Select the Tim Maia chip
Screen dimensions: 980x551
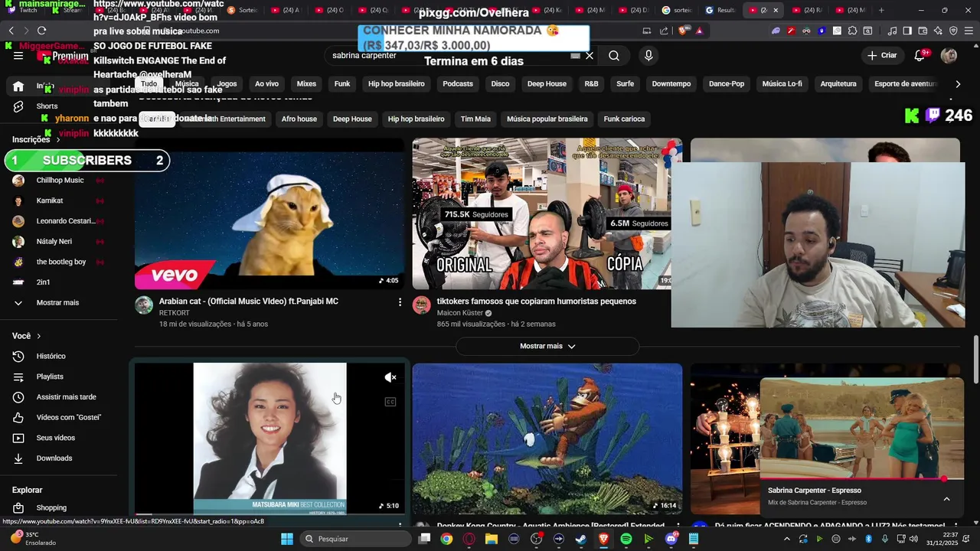tap(475, 119)
